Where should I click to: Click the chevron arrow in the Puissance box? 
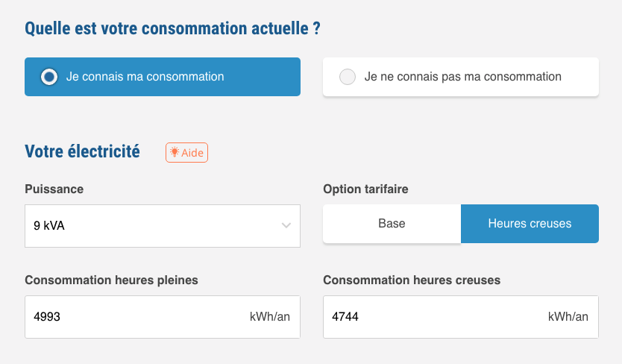[286, 225]
